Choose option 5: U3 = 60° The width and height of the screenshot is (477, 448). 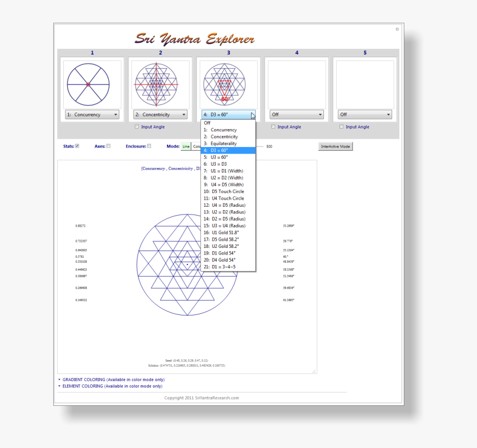pyautogui.click(x=228, y=157)
